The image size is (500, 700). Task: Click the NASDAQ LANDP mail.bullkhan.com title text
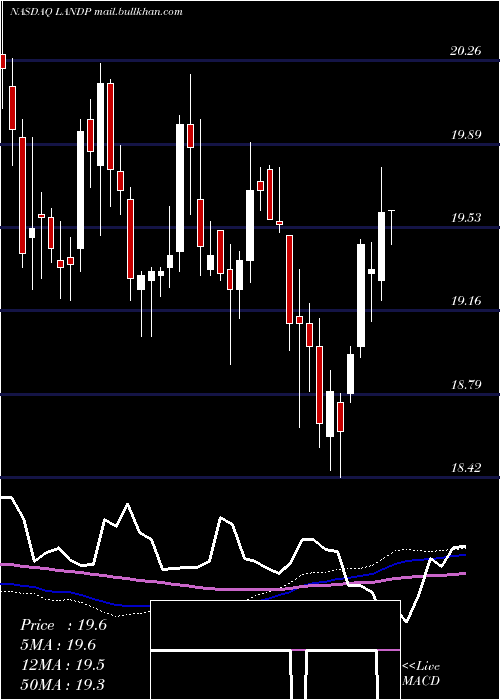coord(96,12)
